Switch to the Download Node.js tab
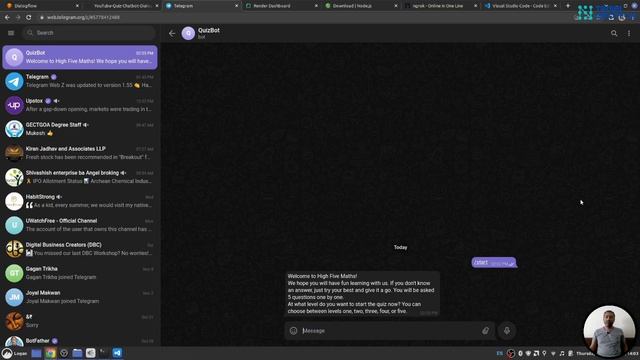 pyautogui.click(x=361, y=6)
